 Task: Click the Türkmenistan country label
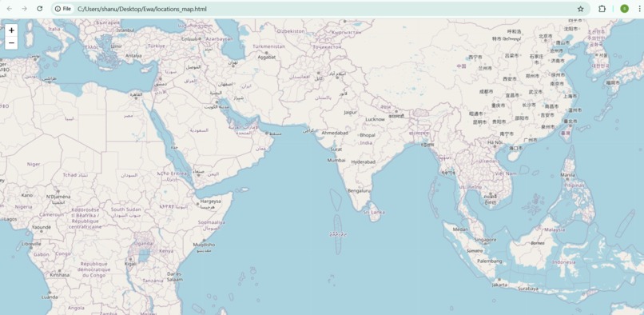click(269, 46)
